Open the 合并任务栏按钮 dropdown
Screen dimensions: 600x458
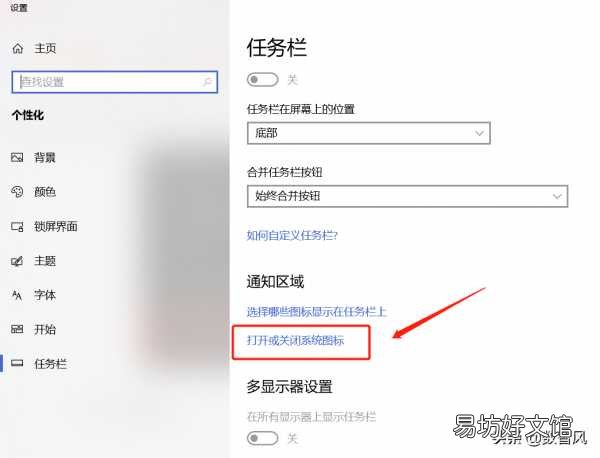point(408,196)
